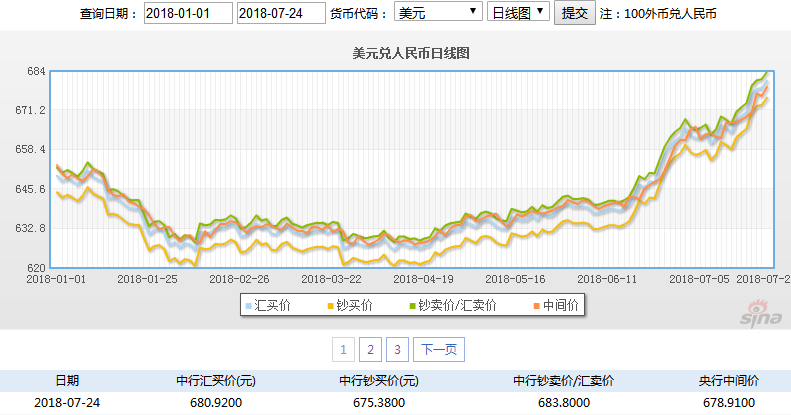
Task: Toggle the 中间价 legend series
Action: pos(556,305)
